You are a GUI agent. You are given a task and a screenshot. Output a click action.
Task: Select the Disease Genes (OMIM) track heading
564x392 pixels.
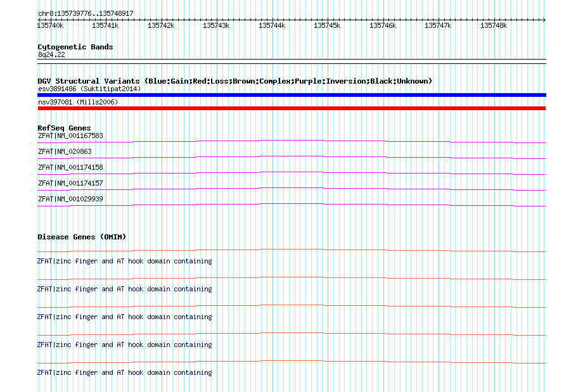point(82,237)
